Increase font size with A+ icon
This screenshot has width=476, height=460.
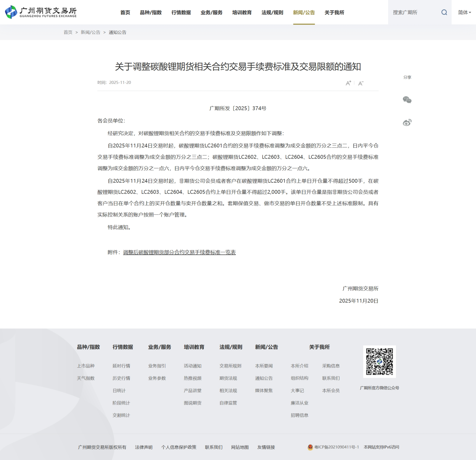(x=348, y=83)
